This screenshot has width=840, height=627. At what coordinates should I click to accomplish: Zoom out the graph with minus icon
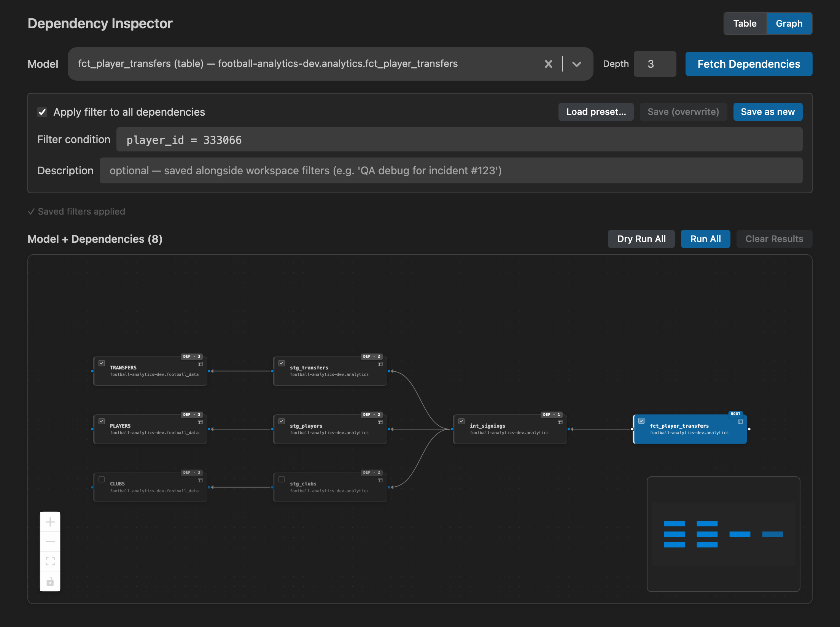(x=50, y=541)
